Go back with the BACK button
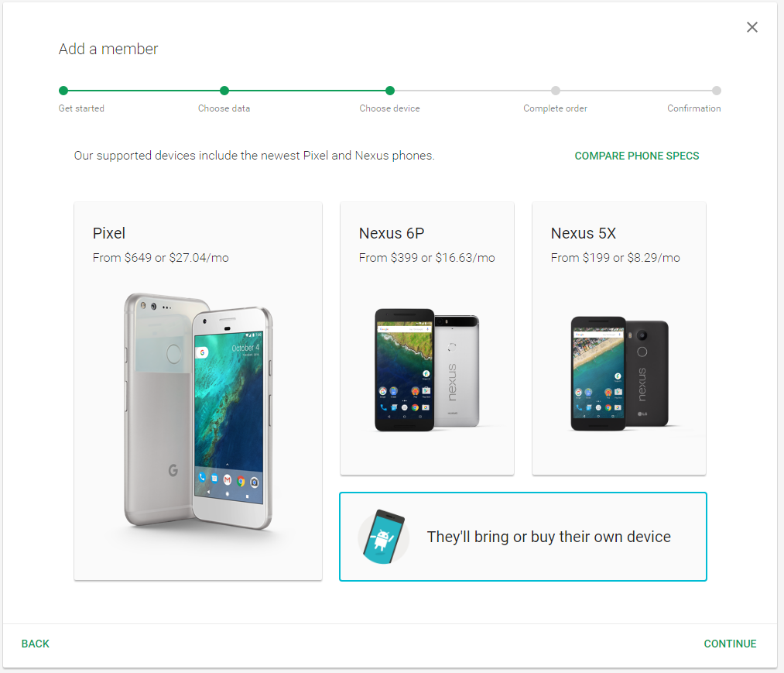This screenshot has height=673, width=784. click(36, 644)
